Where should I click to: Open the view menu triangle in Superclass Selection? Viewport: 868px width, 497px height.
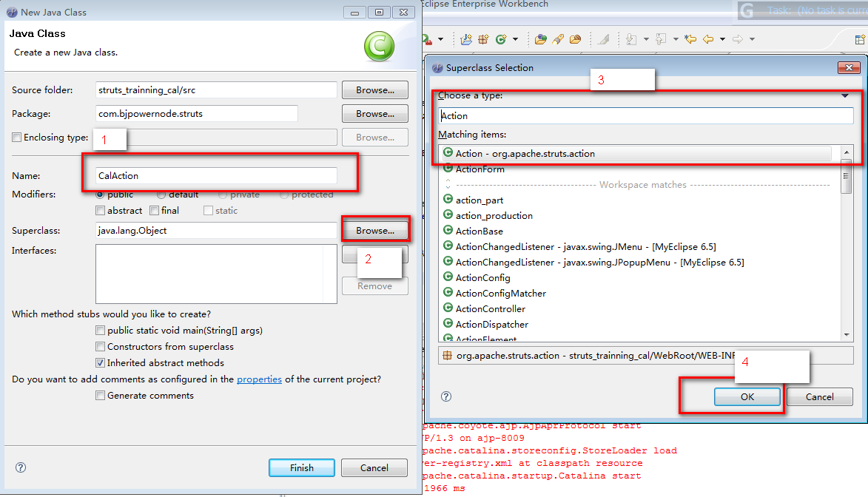pos(845,95)
